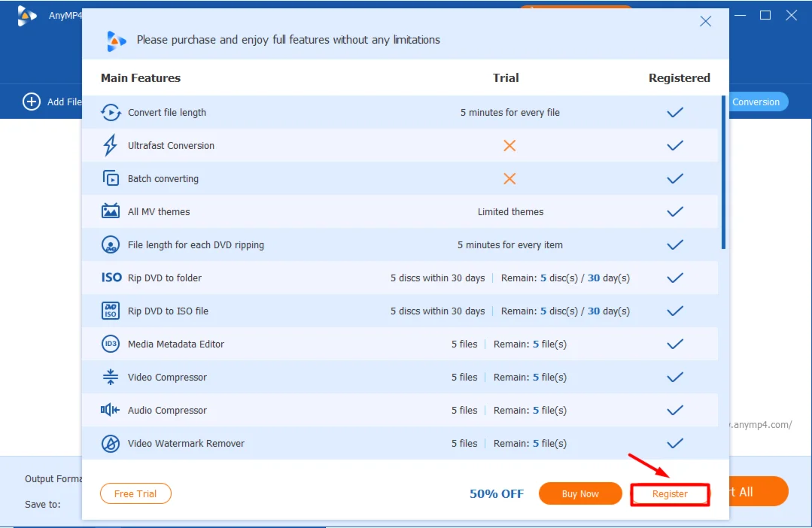The width and height of the screenshot is (812, 528).
Task: Click the DVD ripping file length icon
Action: pyautogui.click(x=111, y=244)
